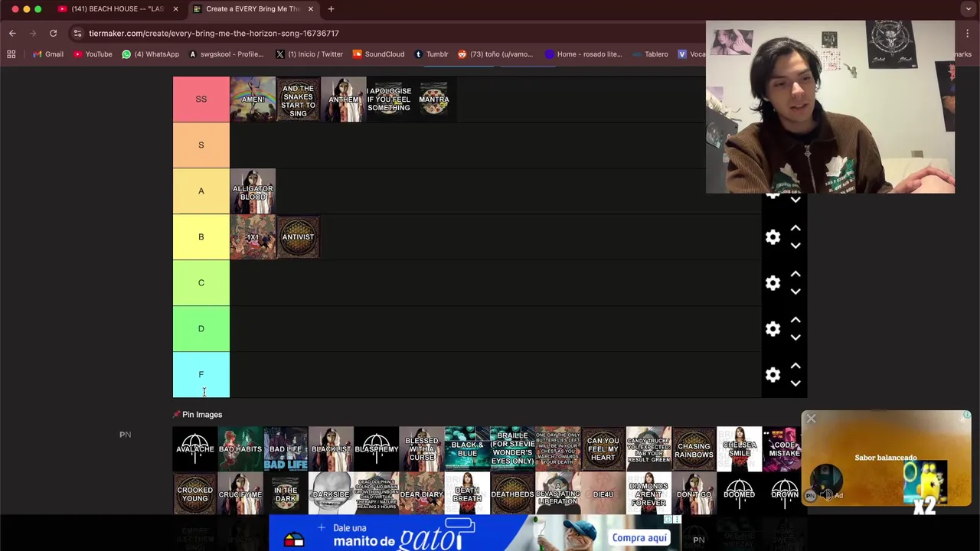
Task: Pick Blasphemy song tile from pool
Action: coord(377,449)
